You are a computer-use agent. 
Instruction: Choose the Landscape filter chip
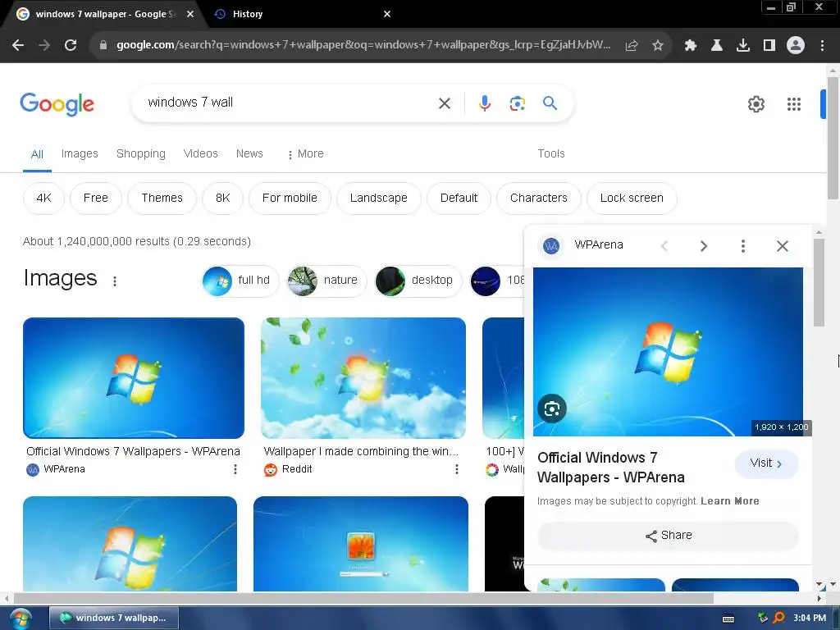[x=379, y=199]
